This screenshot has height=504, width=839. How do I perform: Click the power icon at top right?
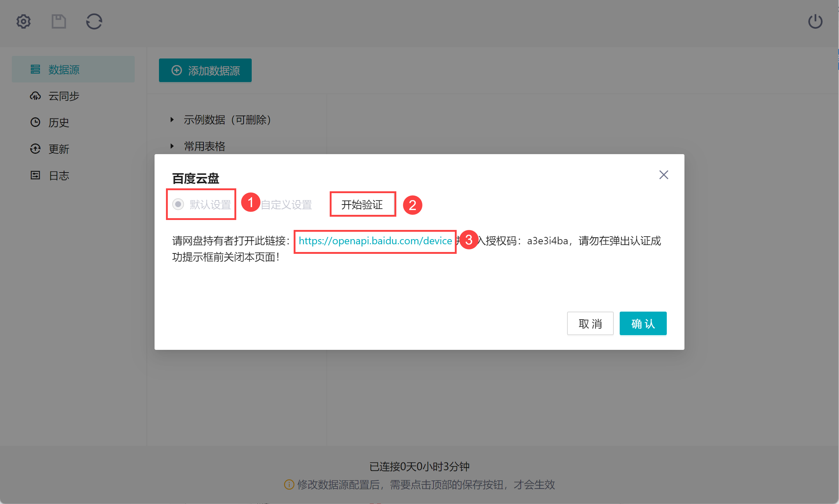point(815,22)
